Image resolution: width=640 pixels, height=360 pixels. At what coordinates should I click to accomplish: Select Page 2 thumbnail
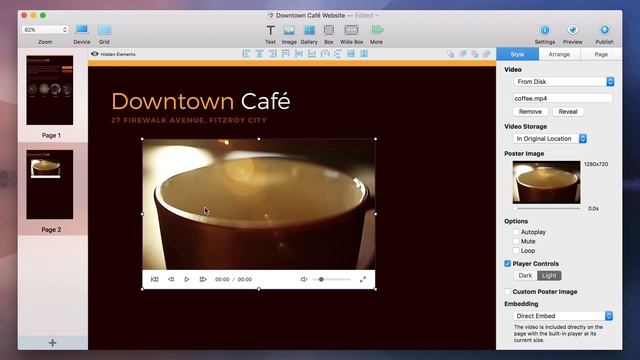[50, 184]
